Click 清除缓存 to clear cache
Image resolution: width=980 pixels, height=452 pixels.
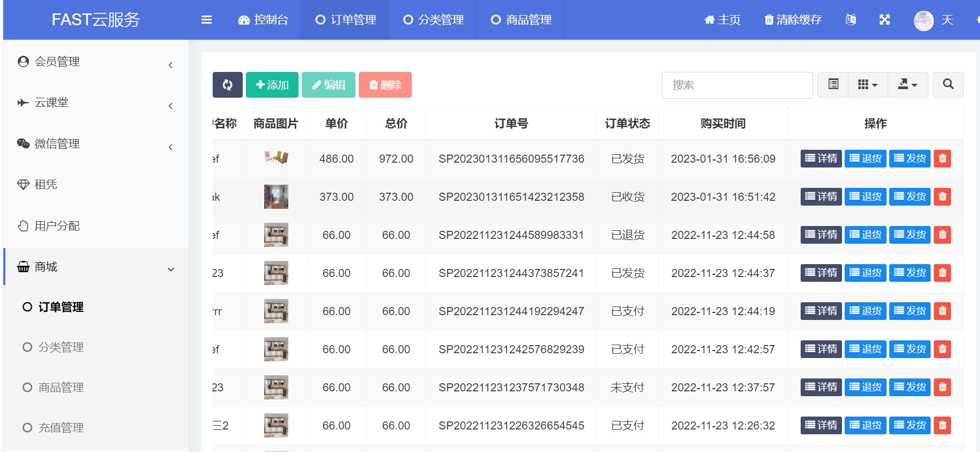click(x=793, y=20)
